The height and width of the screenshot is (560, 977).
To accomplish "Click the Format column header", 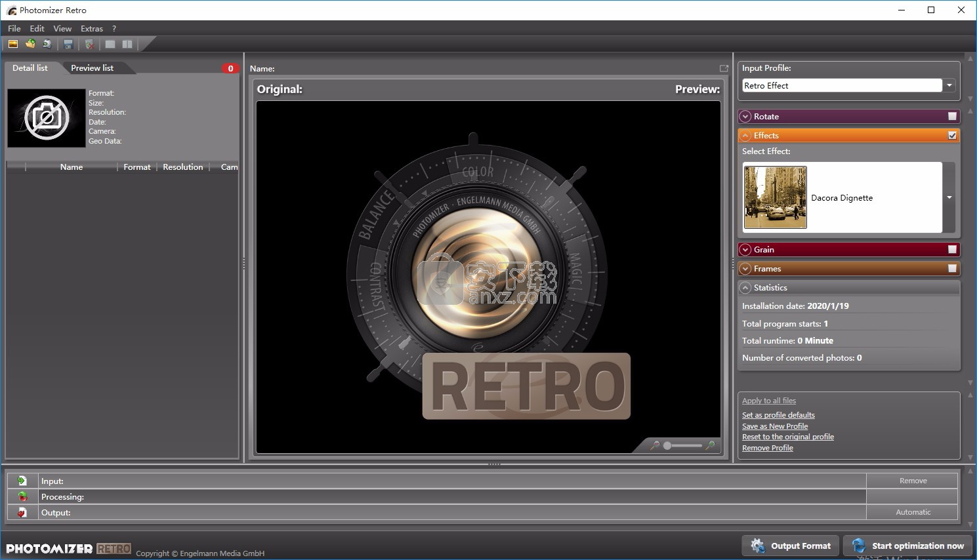I will [137, 167].
